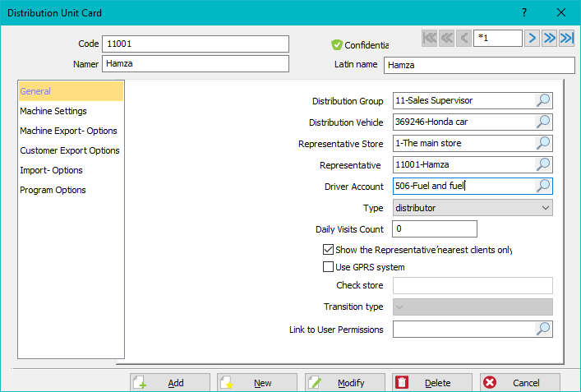Click the Cancel button

click(520, 382)
